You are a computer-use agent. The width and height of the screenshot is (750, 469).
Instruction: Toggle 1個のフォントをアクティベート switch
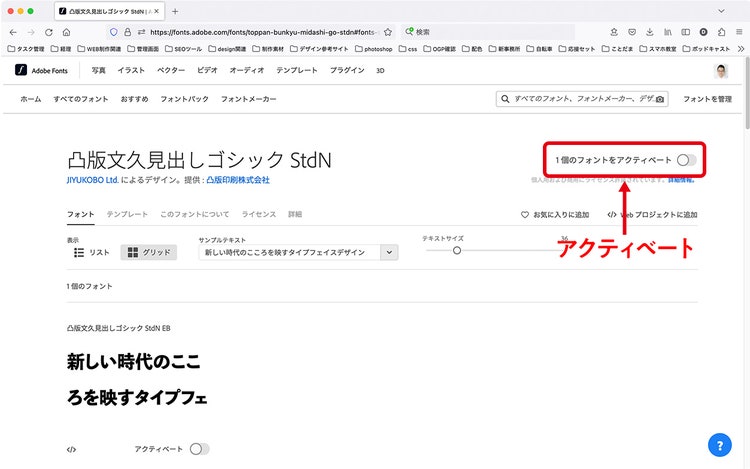click(x=686, y=160)
